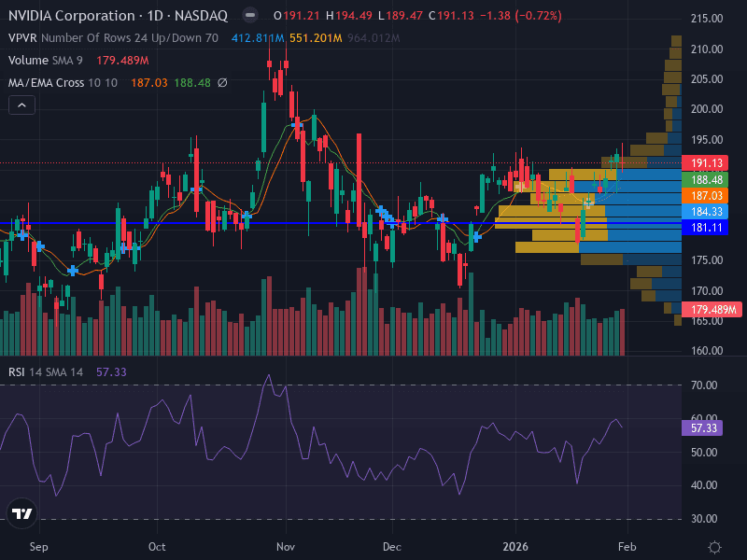Viewport: 747px width, 560px height.
Task: Click the Volume SMA value 179.489M in legend
Action: (x=122, y=61)
